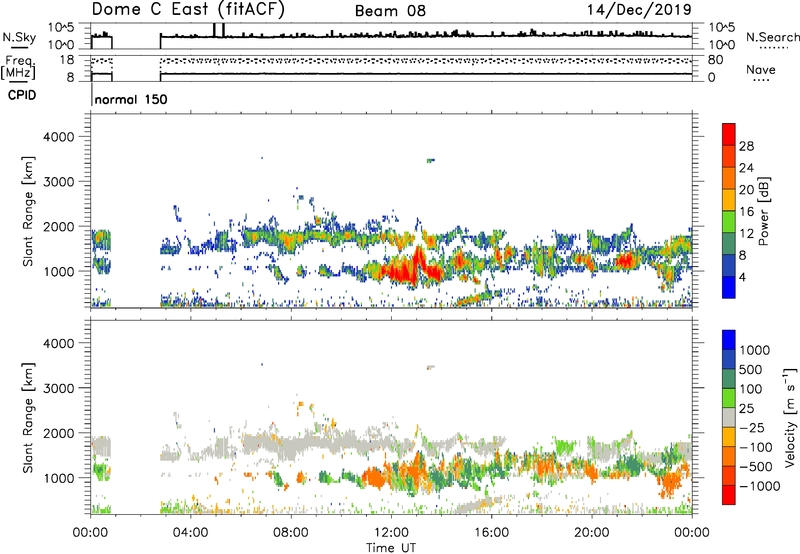
Task: Click the 'Time UT' axis title
Action: (391, 548)
